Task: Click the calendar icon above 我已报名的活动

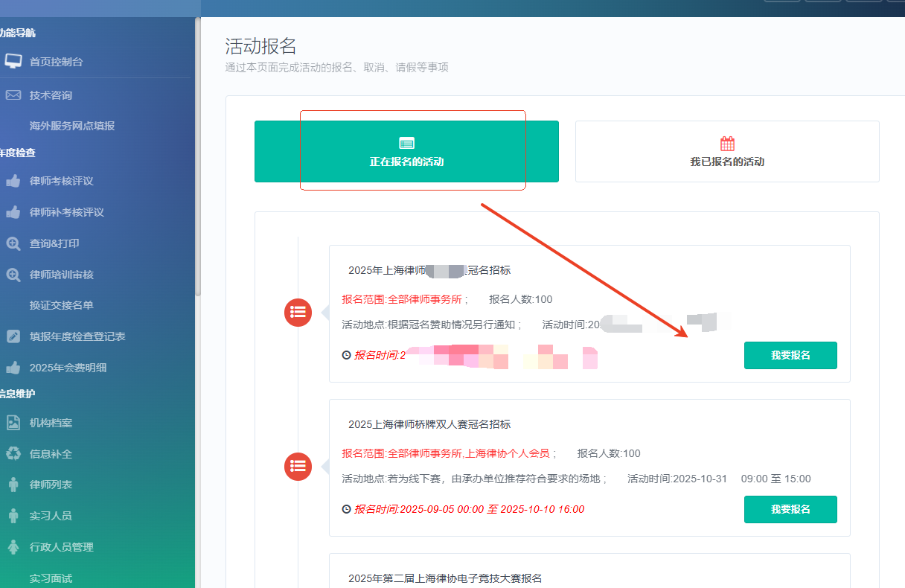Action: [727, 144]
